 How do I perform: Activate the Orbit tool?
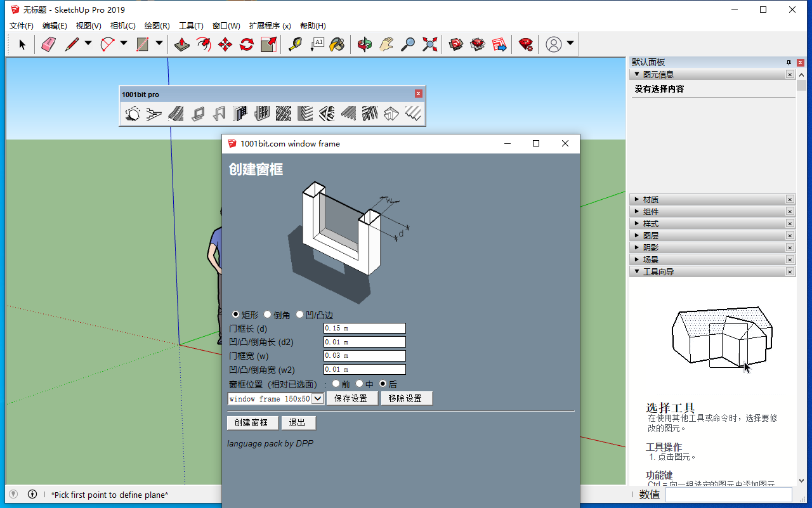[x=364, y=44]
